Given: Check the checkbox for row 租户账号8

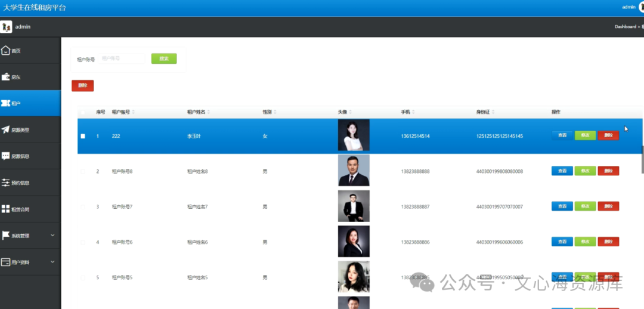Looking at the screenshot, I should (x=83, y=171).
